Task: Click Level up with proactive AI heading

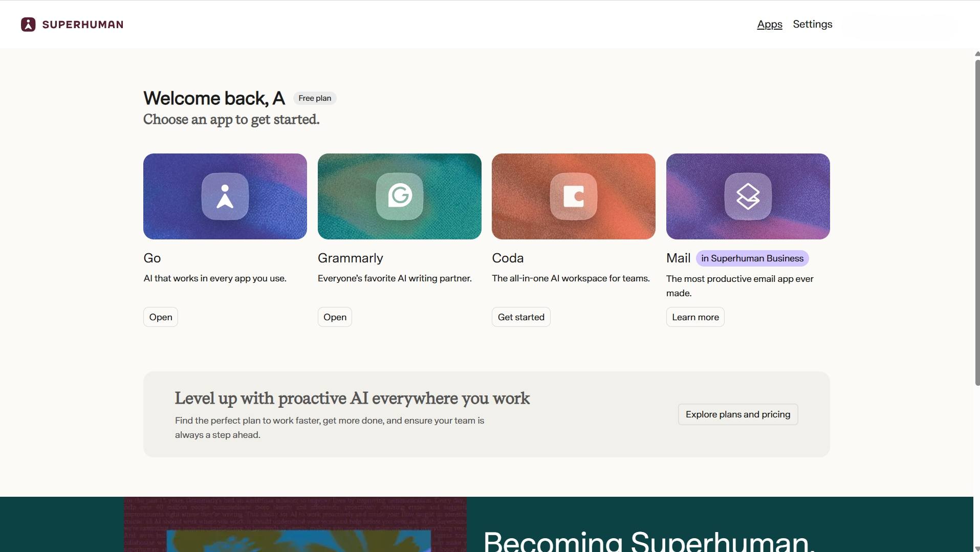Action: (x=352, y=398)
